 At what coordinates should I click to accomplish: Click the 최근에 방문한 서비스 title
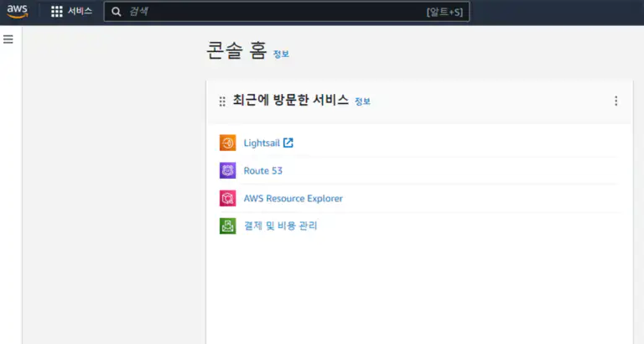click(291, 100)
